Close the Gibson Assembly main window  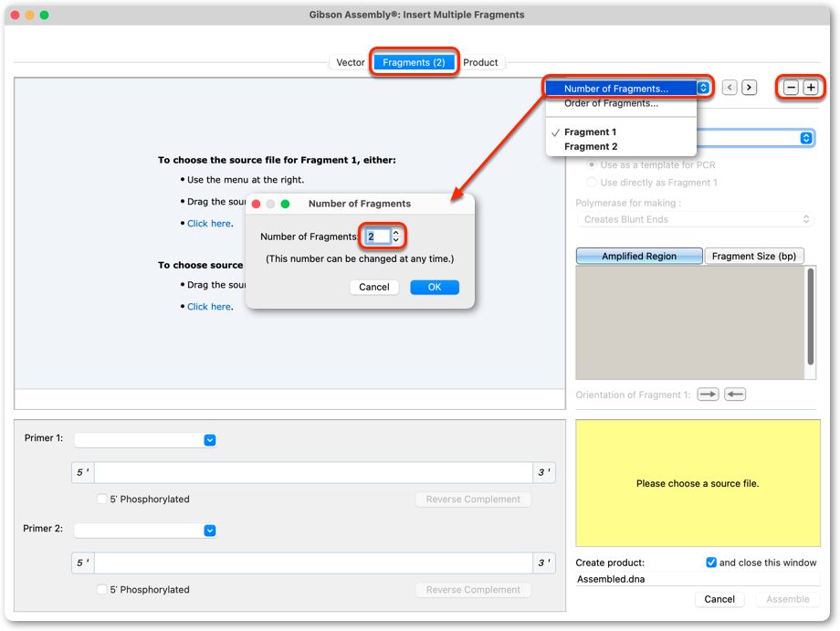[15, 15]
